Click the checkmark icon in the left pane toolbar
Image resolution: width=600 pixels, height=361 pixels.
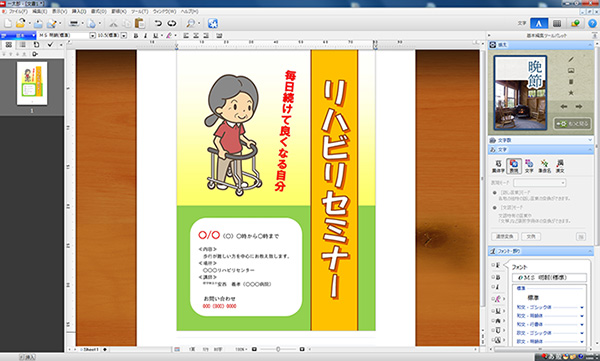coord(50,45)
